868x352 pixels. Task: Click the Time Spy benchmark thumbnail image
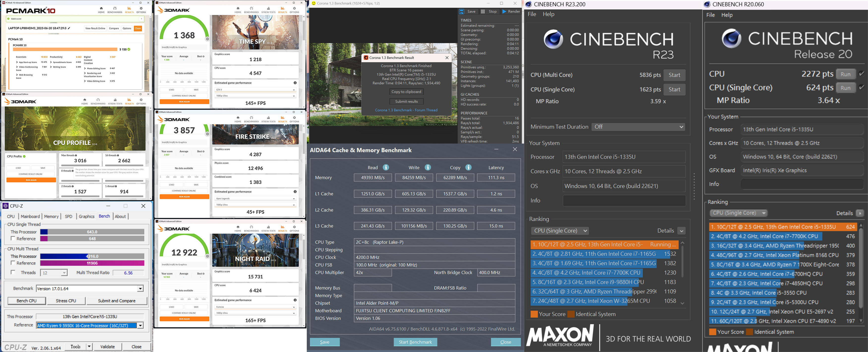(x=255, y=33)
